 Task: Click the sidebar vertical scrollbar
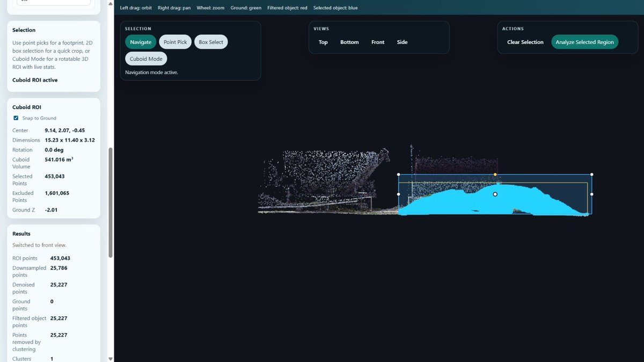pyautogui.click(x=111, y=203)
